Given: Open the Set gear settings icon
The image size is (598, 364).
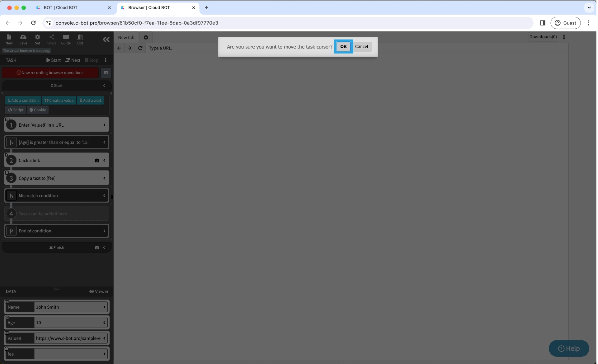Looking at the screenshot, I should click(37, 39).
